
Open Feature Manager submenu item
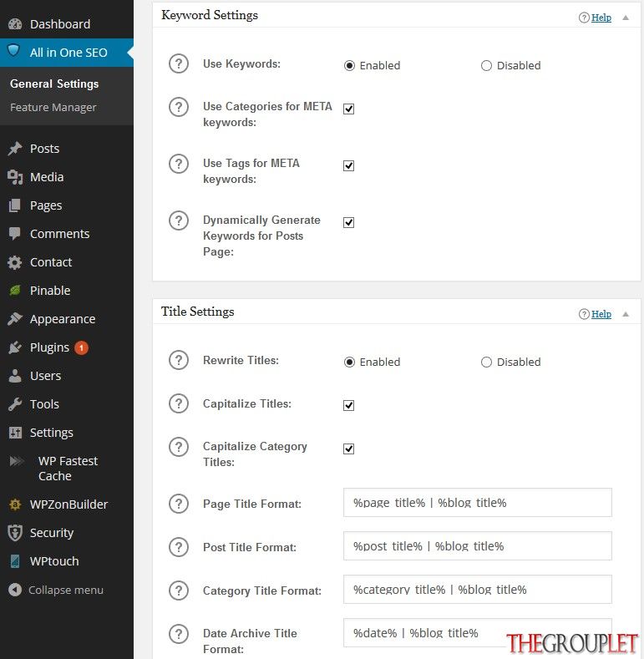(53, 108)
